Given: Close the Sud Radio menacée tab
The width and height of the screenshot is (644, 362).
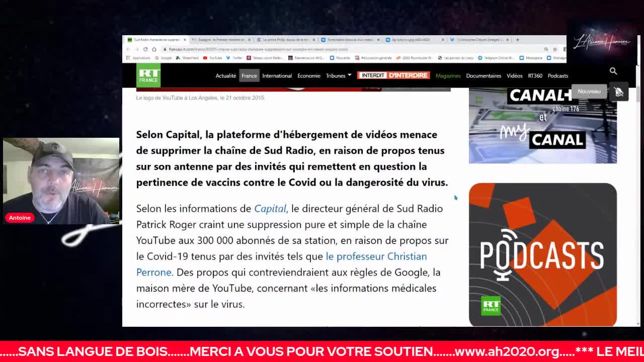Looking at the screenshot, I should [x=185, y=40].
